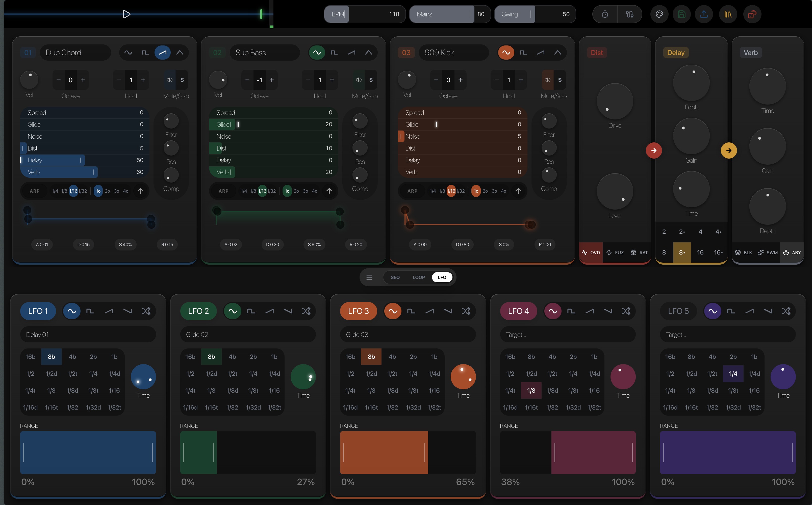Increase Hold value on 909 Kick
The image size is (812, 505).
521,80
